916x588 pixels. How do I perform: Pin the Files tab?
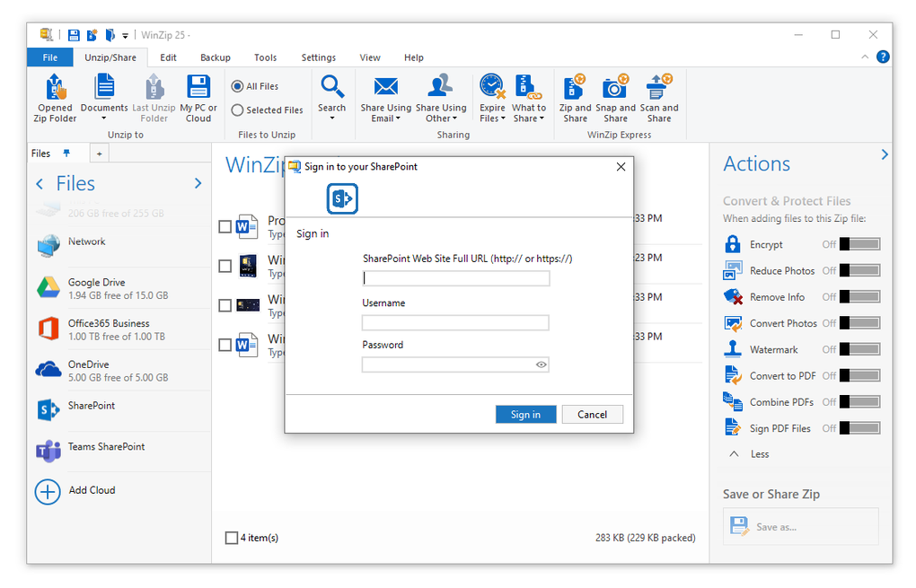coord(66,153)
